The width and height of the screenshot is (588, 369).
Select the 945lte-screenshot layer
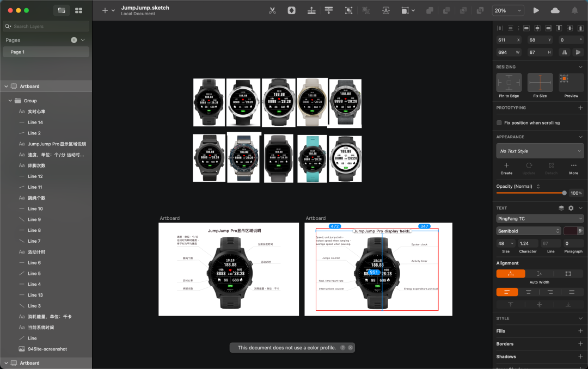coord(47,349)
